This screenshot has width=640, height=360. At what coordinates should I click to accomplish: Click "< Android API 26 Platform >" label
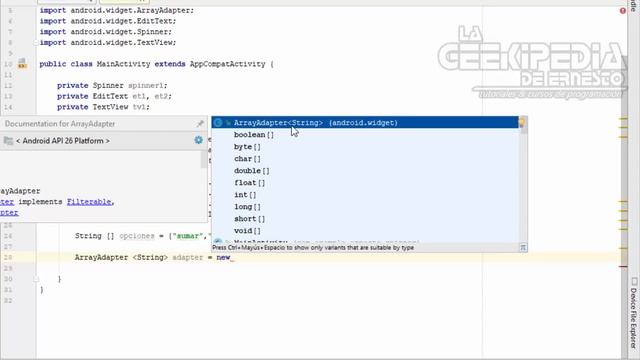click(63, 141)
